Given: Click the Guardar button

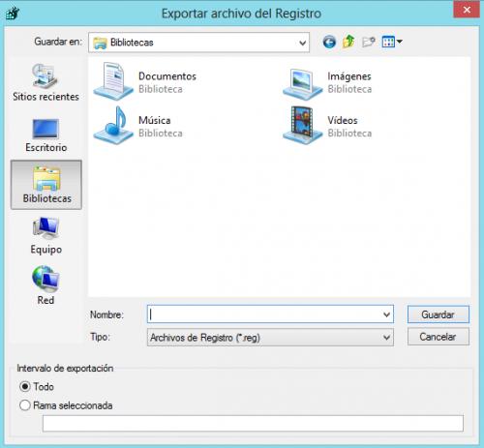Looking at the screenshot, I should (x=439, y=314).
